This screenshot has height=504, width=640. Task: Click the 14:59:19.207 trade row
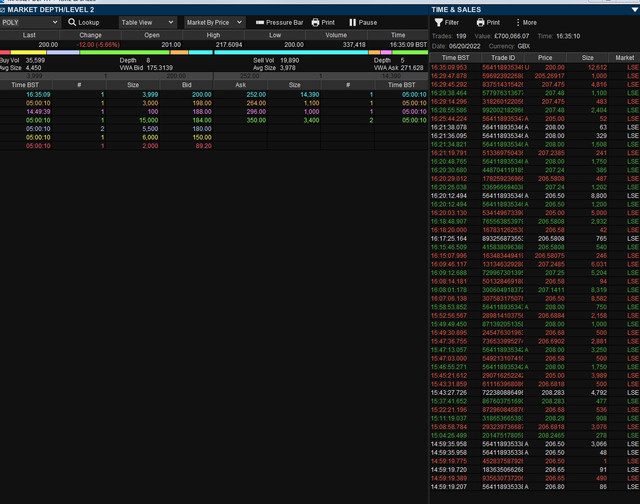pyautogui.click(x=535, y=487)
